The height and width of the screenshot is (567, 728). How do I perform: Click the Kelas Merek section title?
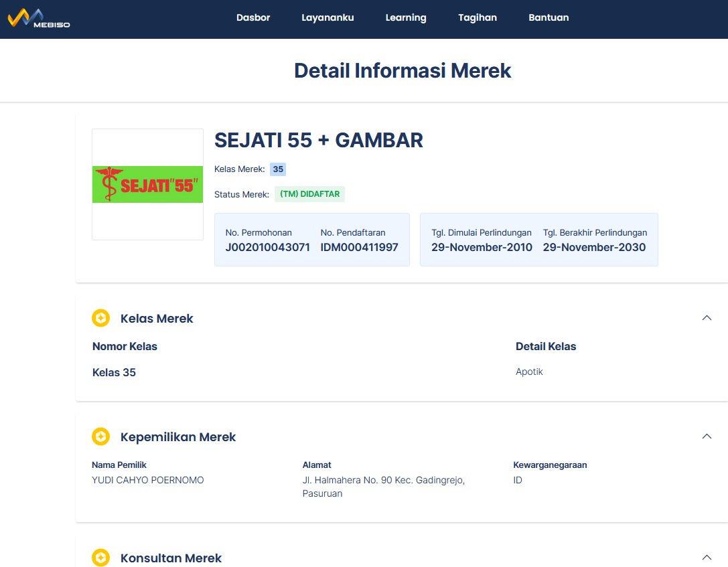point(157,318)
